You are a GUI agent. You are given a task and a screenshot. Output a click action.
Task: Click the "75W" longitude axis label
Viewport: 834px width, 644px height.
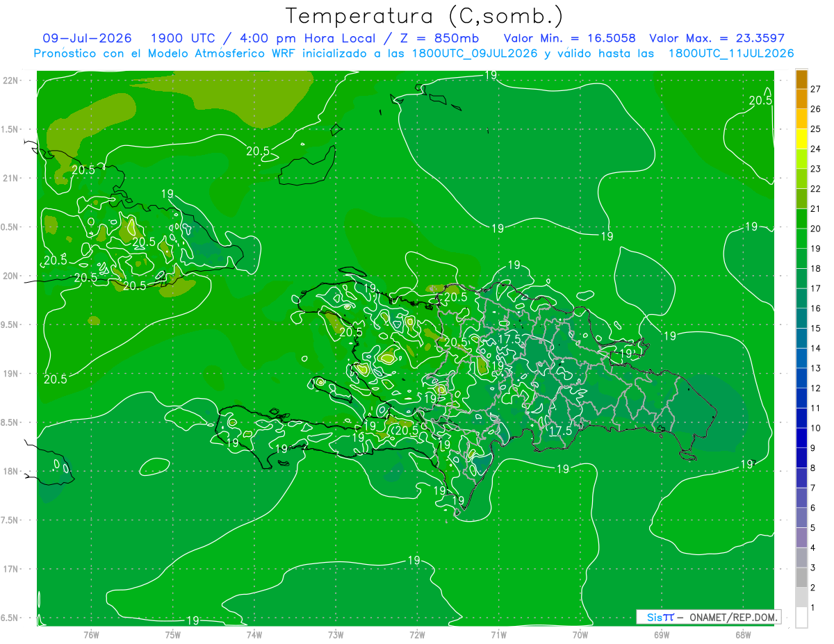tap(173, 634)
